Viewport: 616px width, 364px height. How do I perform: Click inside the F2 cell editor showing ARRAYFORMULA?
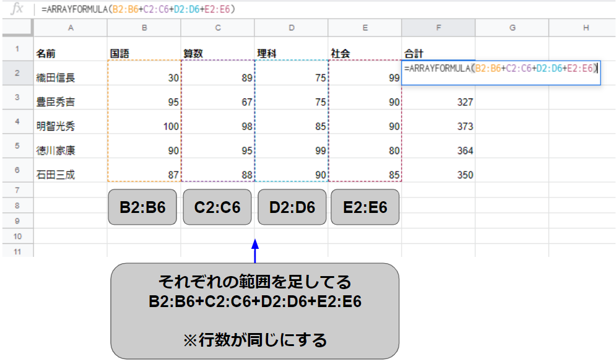click(501, 72)
